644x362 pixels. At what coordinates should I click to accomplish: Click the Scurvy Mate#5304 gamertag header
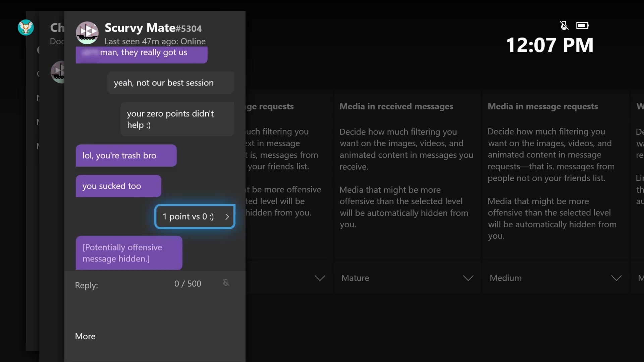[x=153, y=28]
